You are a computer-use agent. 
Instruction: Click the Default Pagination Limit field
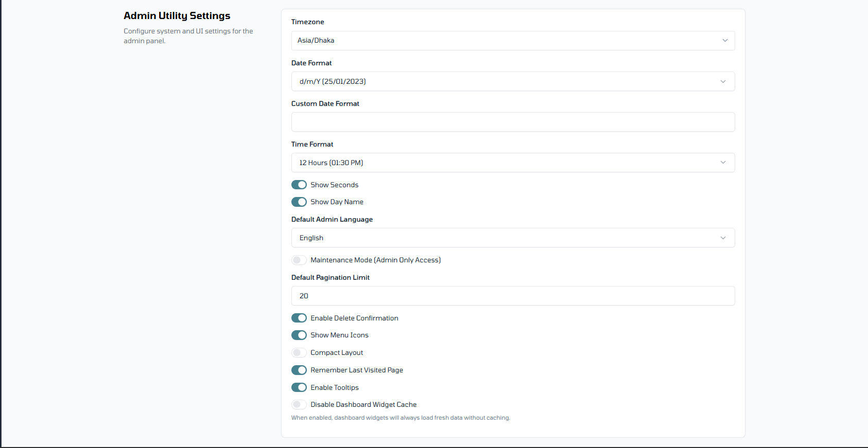point(512,296)
